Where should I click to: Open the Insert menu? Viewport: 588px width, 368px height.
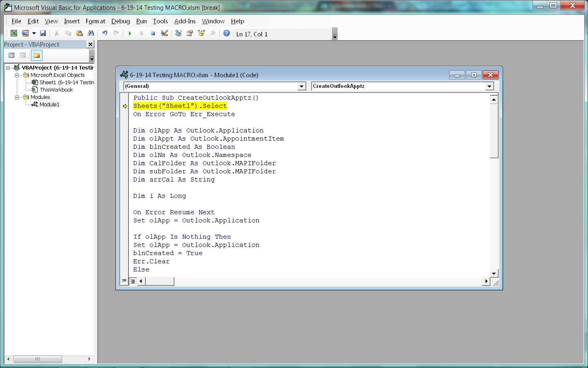(x=72, y=21)
